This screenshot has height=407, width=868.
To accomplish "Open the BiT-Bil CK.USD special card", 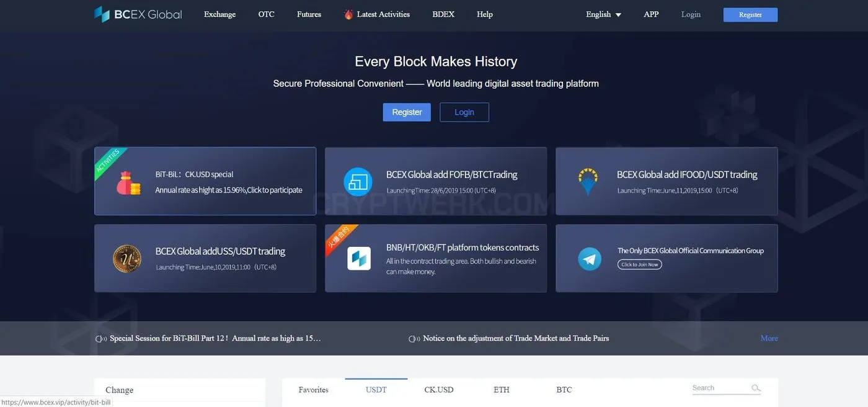I will click(x=205, y=181).
